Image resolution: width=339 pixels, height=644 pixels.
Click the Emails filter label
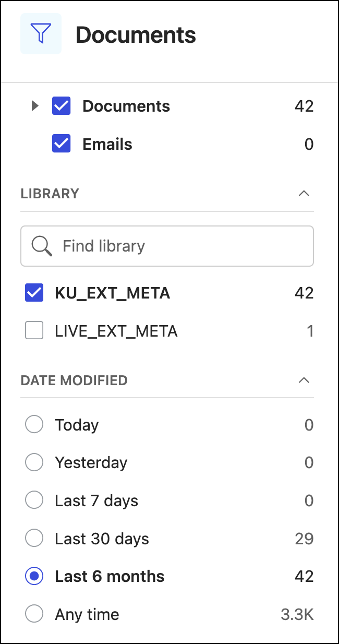[107, 144]
